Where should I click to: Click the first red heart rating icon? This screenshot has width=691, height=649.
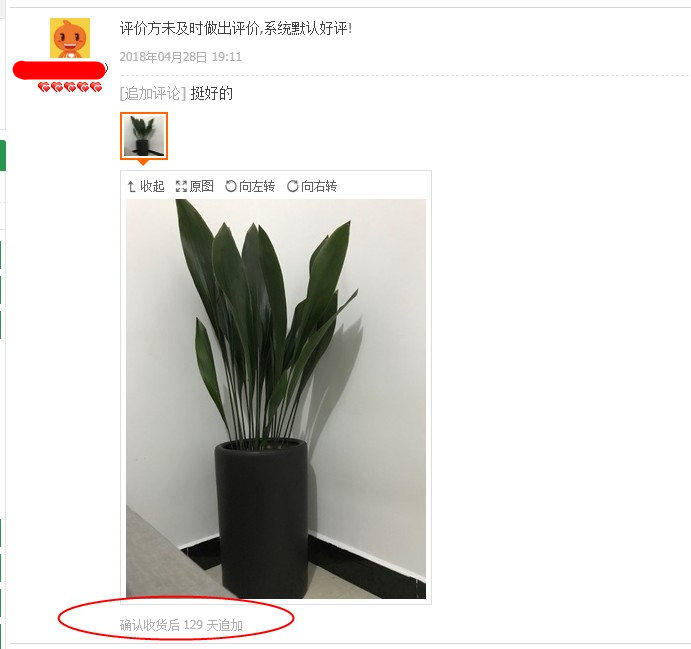(44, 87)
